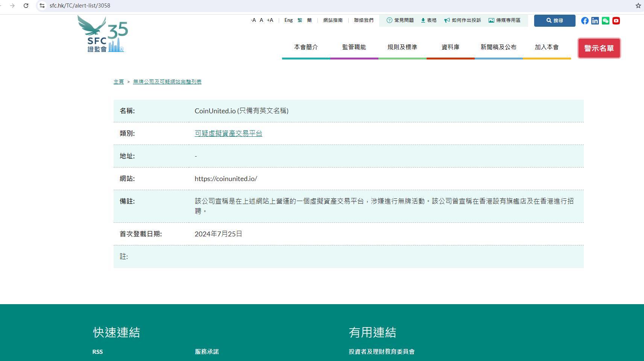
Task: Expand the 資料庫 navigation menu
Action: [450, 47]
